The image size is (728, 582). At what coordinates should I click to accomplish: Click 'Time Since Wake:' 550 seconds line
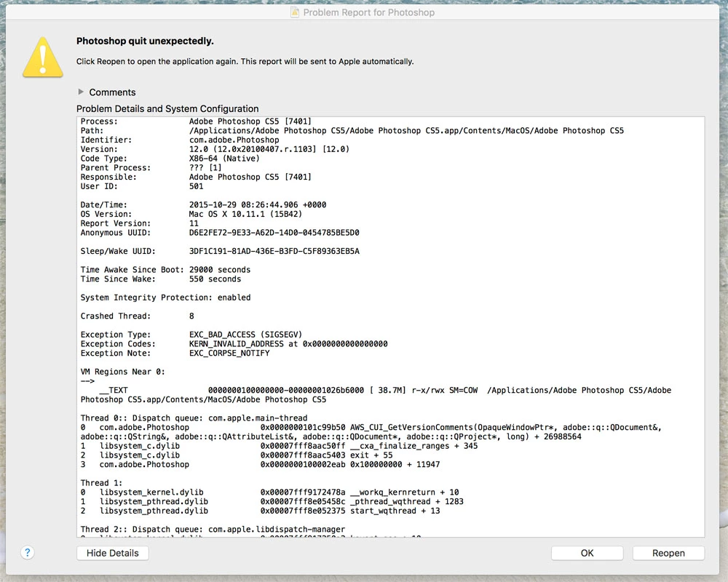[161, 279]
